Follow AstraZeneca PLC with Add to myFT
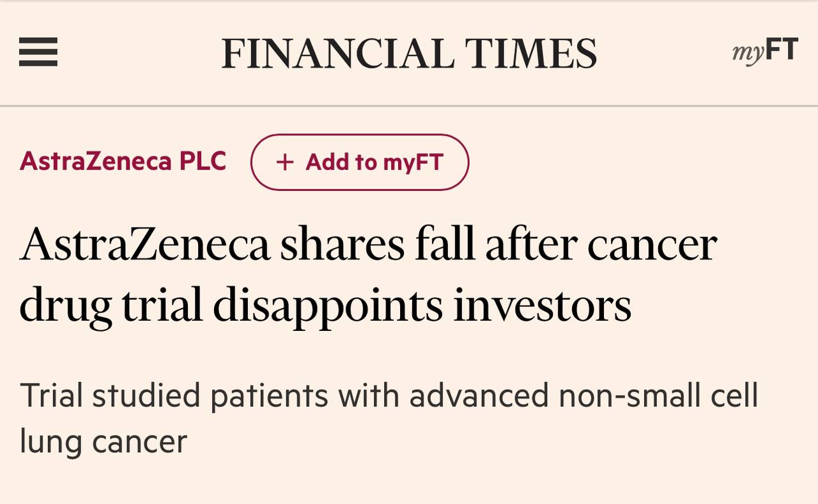Screen dimensions: 818x504 (x=360, y=162)
